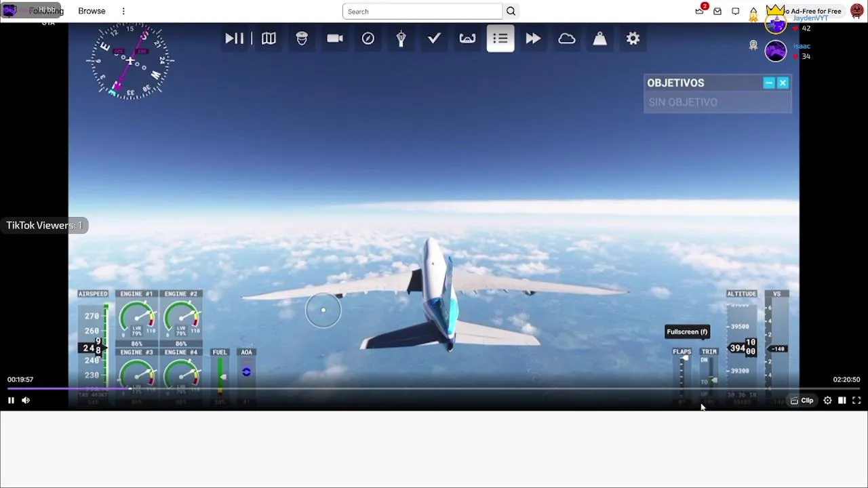Open the Following tab
The height and width of the screenshot is (488, 868).
tap(46, 12)
